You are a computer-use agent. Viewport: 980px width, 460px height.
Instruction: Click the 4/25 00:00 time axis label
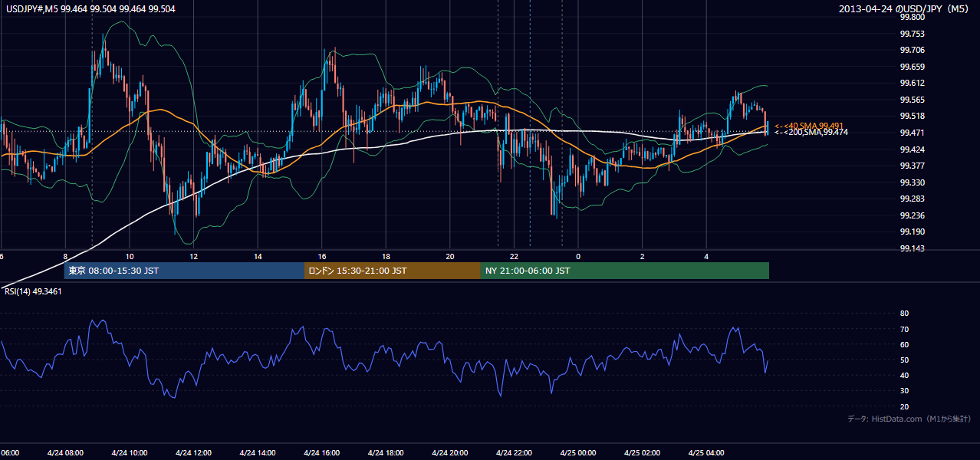(x=578, y=453)
